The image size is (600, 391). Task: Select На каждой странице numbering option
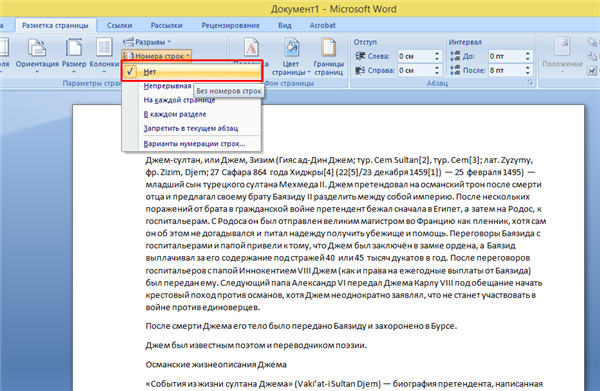179,100
